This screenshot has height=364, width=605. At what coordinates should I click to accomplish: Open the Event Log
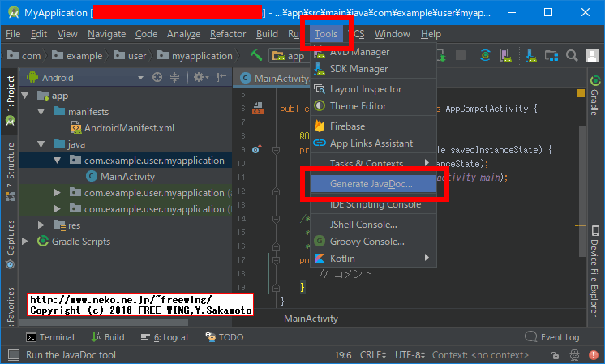552,337
